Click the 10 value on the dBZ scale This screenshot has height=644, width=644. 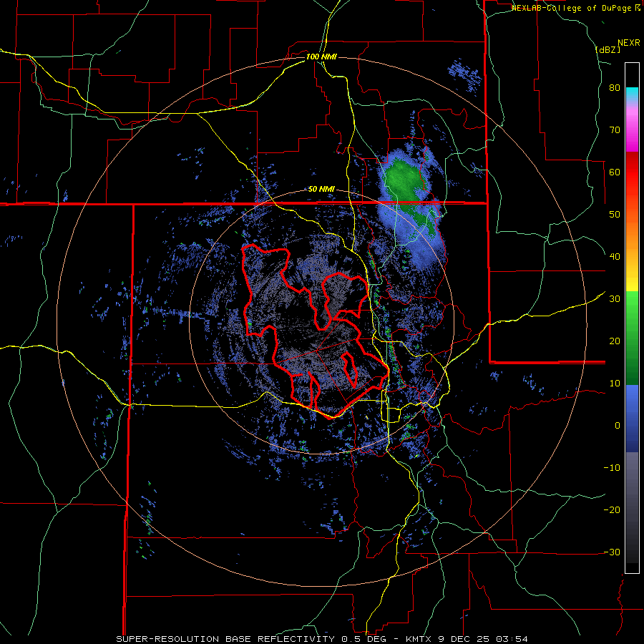click(615, 384)
